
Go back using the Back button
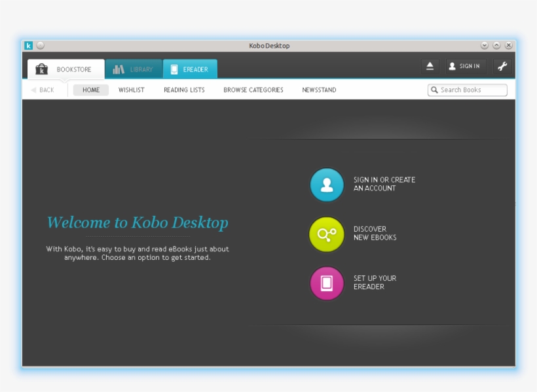pos(43,90)
